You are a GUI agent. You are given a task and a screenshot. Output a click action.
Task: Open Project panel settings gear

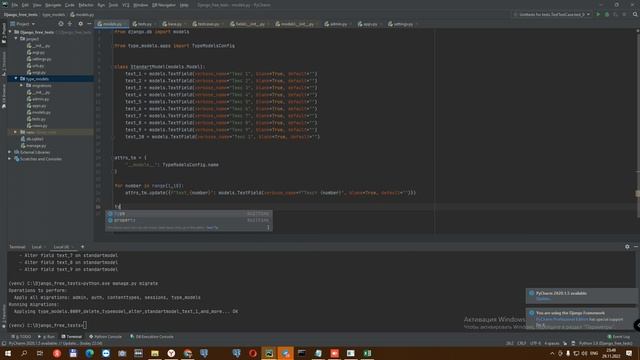pyautogui.click(x=80, y=24)
